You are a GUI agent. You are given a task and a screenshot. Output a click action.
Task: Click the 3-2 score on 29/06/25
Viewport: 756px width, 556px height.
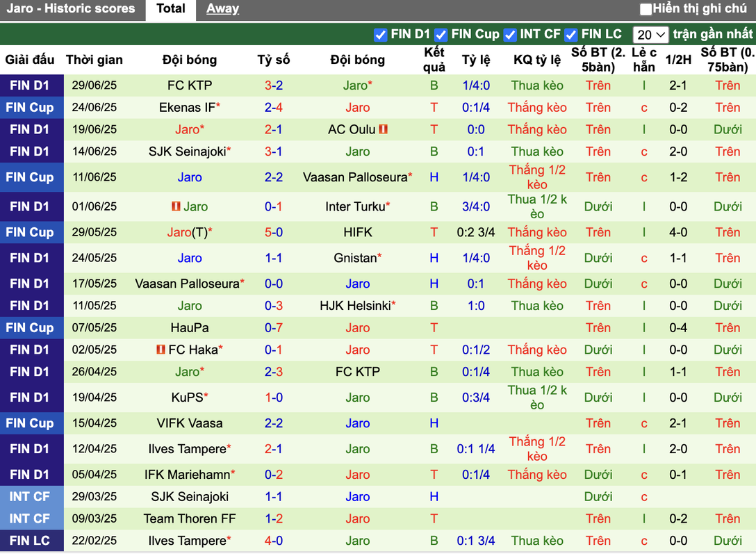[273, 85]
